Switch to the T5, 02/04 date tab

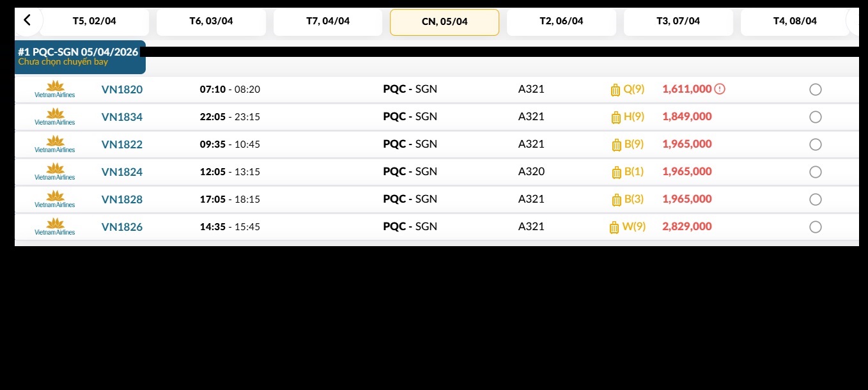click(x=94, y=21)
